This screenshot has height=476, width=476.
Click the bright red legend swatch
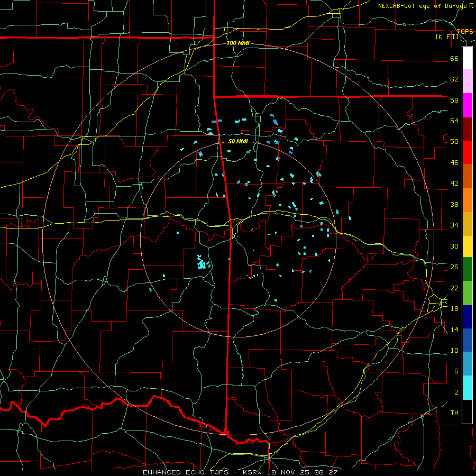(x=467, y=152)
